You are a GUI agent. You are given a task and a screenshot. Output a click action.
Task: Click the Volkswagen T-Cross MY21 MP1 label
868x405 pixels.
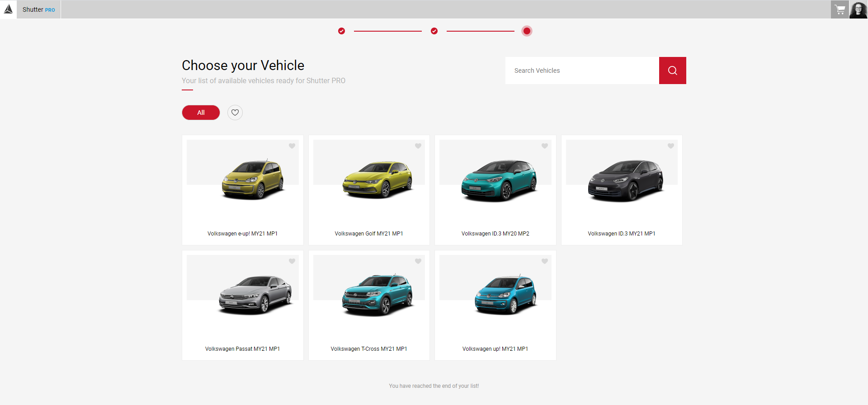click(x=369, y=349)
